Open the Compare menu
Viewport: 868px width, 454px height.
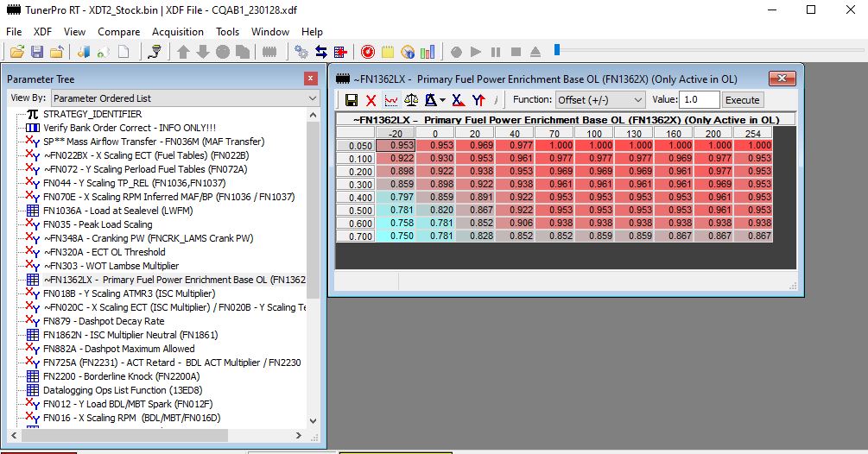pos(118,32)
